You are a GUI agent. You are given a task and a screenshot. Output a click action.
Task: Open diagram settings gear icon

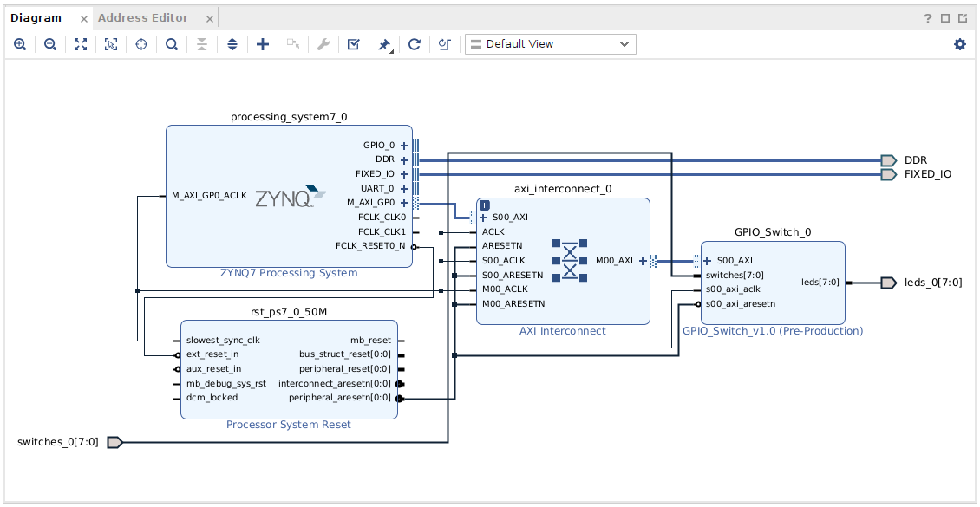(x=959, y=44)
